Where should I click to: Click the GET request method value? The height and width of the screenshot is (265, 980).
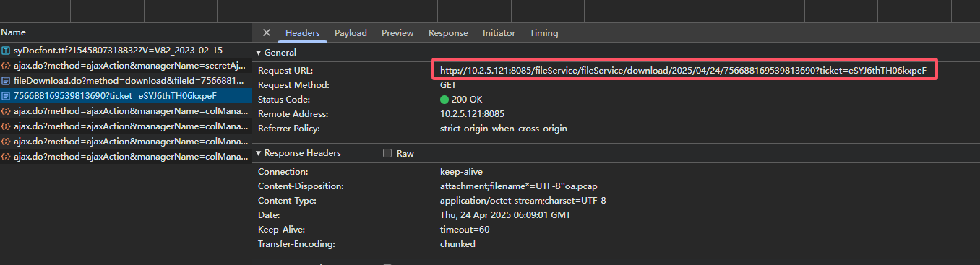(448, 85)
